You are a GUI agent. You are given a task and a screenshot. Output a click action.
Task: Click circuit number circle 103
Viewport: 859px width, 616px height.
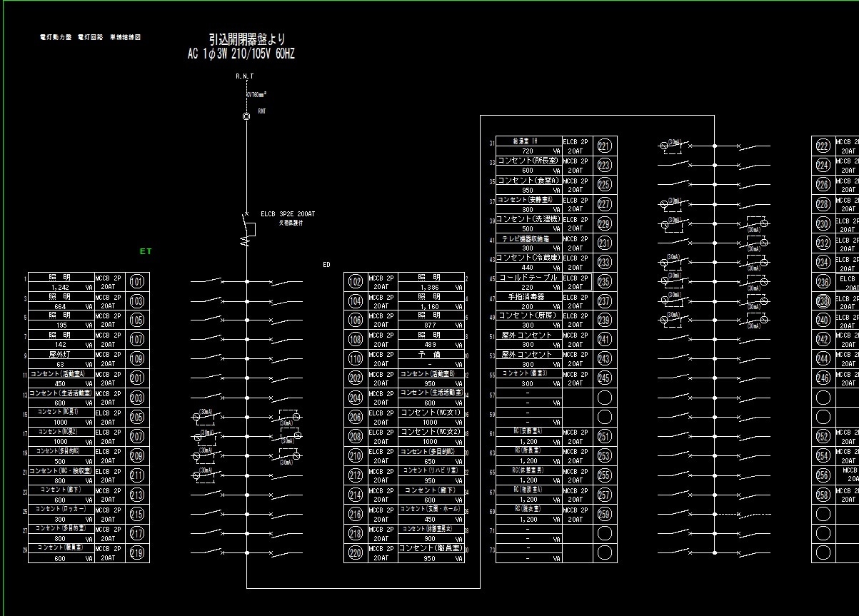coord(137,301)
